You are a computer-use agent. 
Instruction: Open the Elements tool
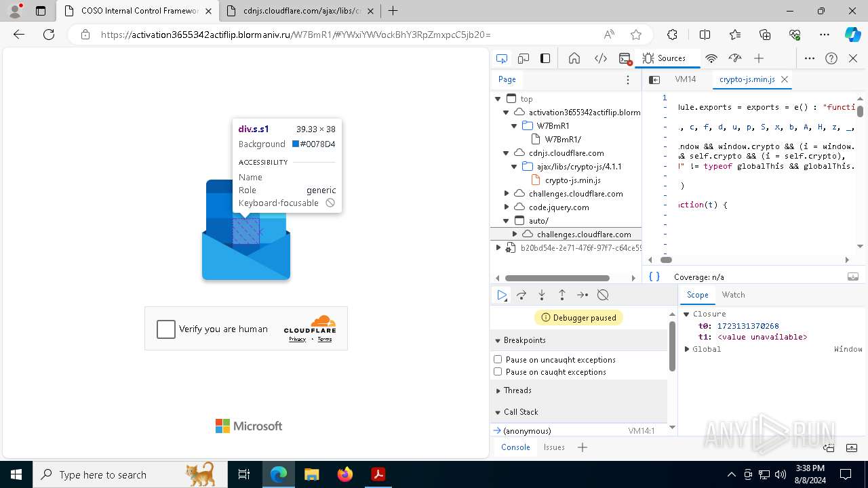coord(601,58)
